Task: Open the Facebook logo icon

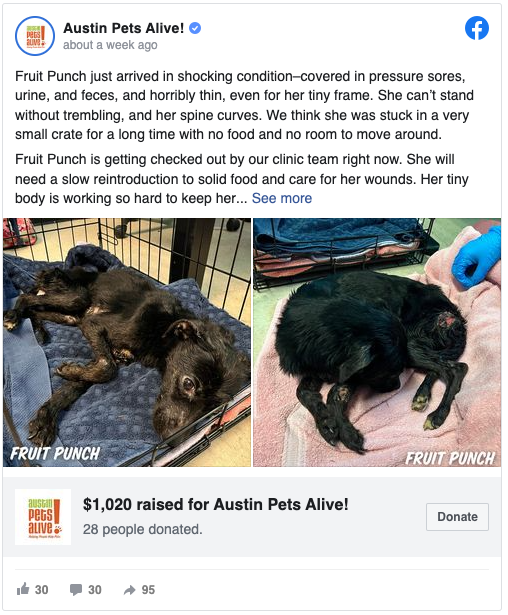Action: [x=477, y=28]
